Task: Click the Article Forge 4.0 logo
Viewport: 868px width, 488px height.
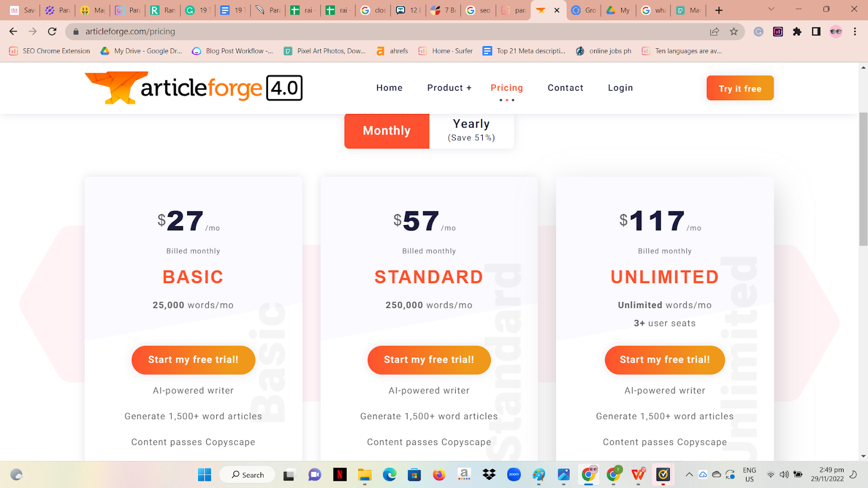Action: 194,88
